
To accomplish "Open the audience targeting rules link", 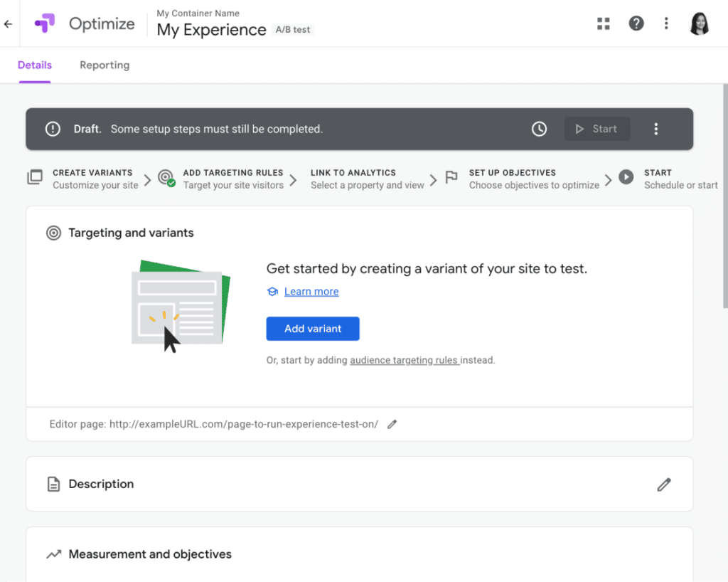I will click(405, 360).
